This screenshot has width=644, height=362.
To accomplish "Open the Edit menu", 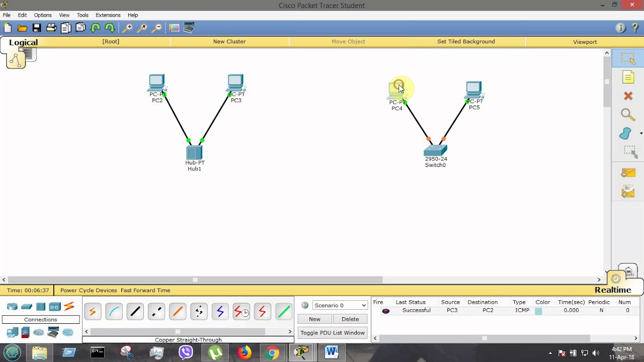I will [22, 15].
